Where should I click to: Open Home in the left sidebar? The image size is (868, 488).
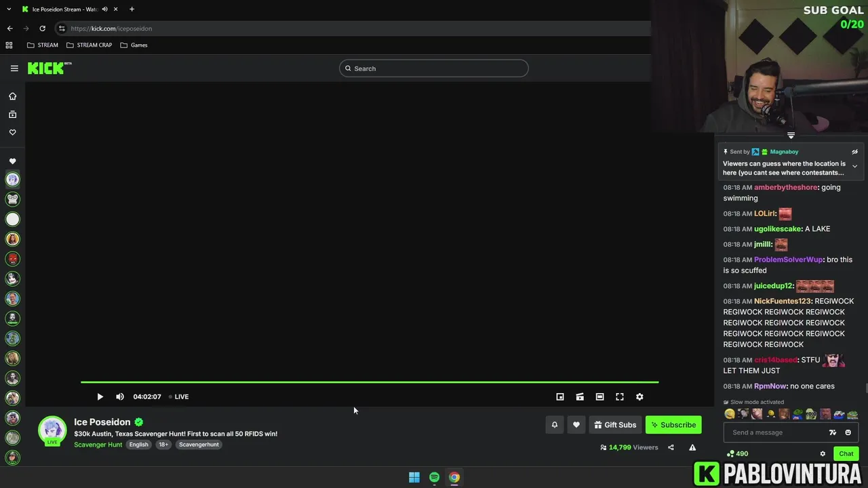tap(12, 96)
